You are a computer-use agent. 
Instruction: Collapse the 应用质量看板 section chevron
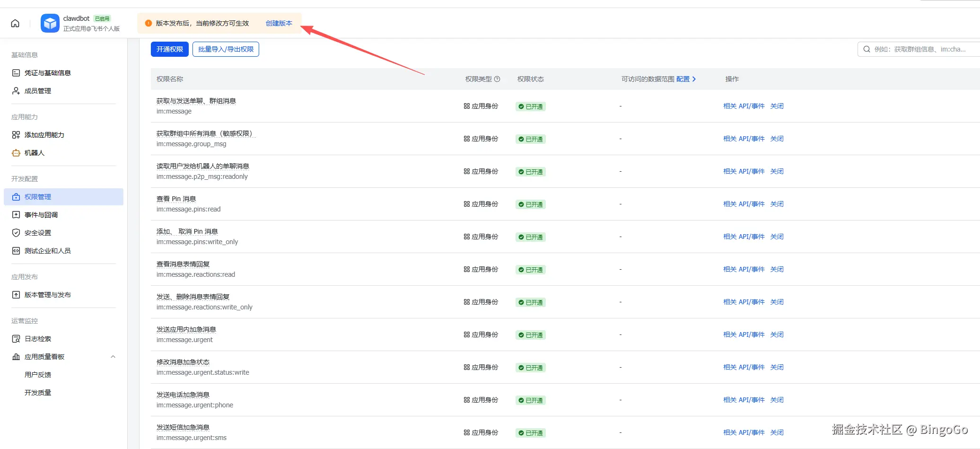(x=113, y=357)
